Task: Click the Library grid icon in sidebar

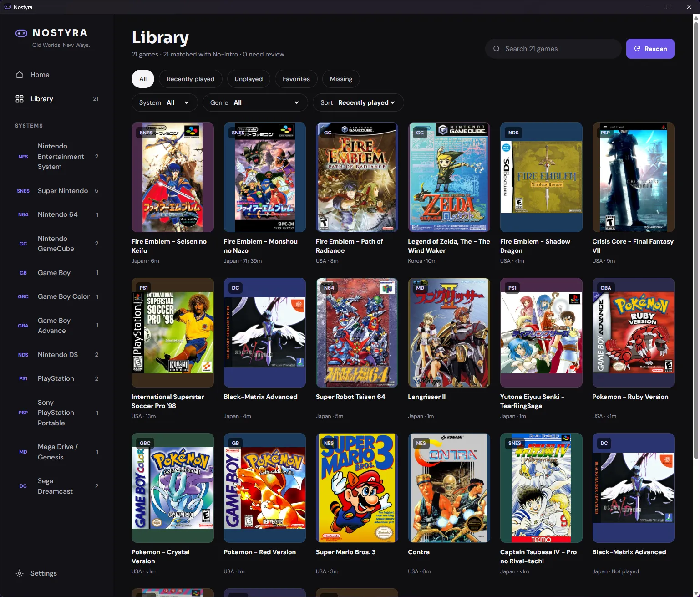Action: tap(20, 99)
